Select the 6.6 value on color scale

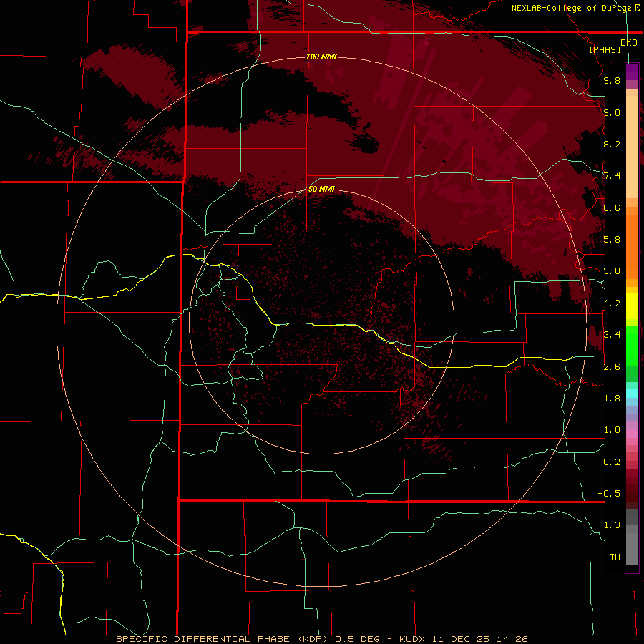click(x=612, y=208)
